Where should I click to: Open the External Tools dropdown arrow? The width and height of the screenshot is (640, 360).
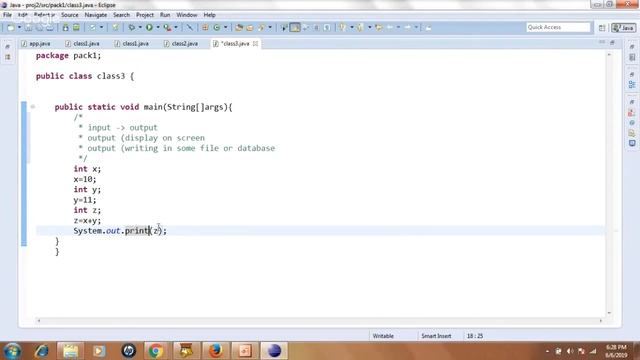click(176, 27)
